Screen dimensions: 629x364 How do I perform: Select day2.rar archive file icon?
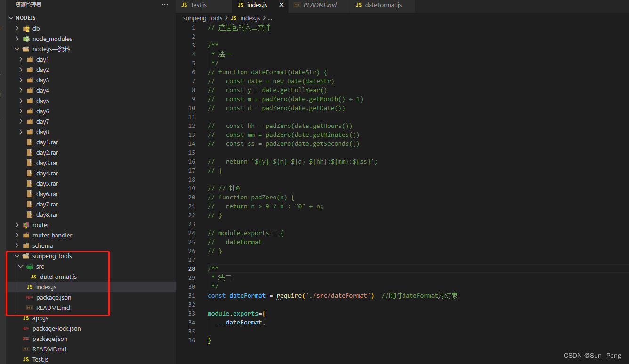[x=30, y=152]
